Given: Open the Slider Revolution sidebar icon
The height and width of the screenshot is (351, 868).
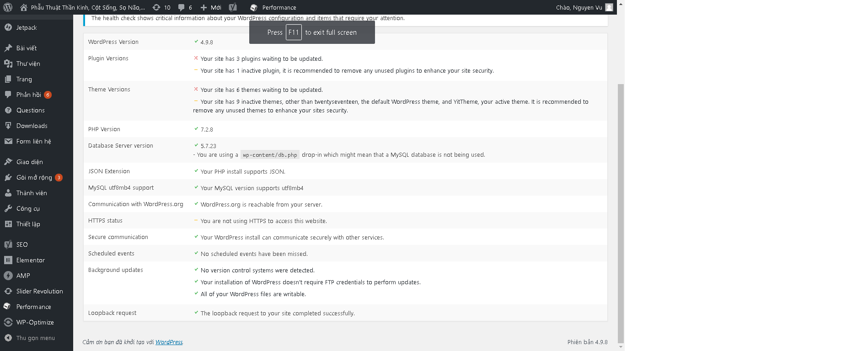Looking at the screenshot, I should point(8,291).
